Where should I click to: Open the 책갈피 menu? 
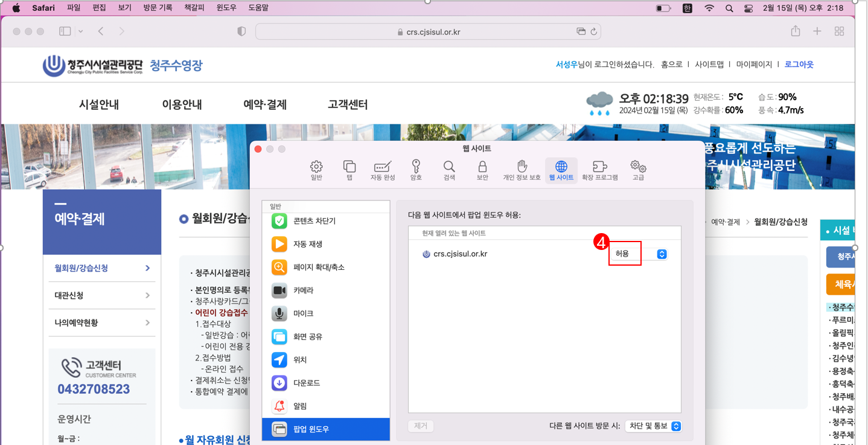(194, 8)
